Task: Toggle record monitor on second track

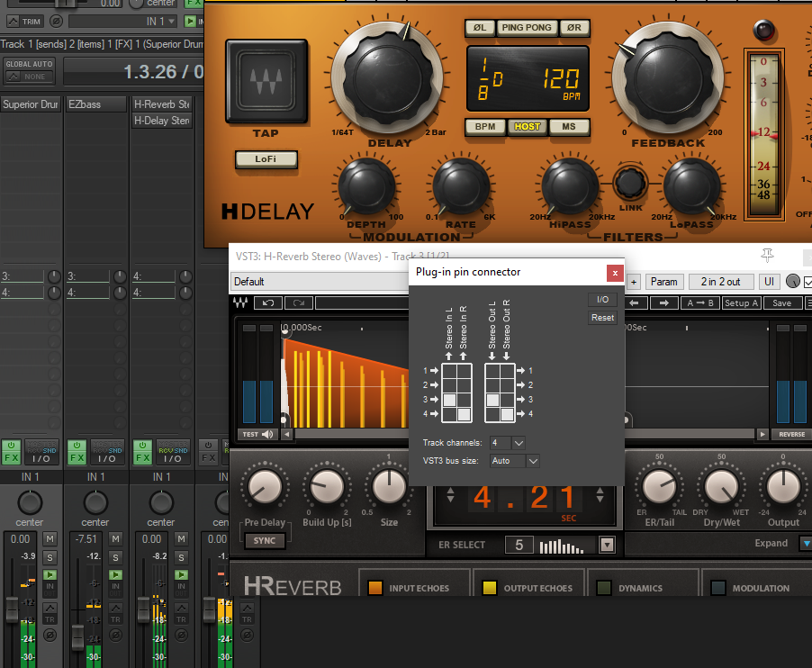Action: click(x=115, y=574)
